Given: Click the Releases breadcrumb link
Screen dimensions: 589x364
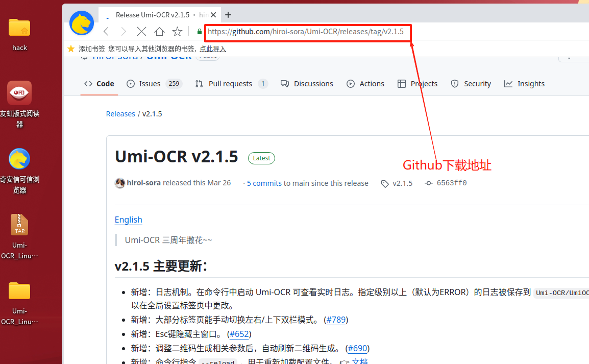Looking at the screenshot, I should point(120,114).
